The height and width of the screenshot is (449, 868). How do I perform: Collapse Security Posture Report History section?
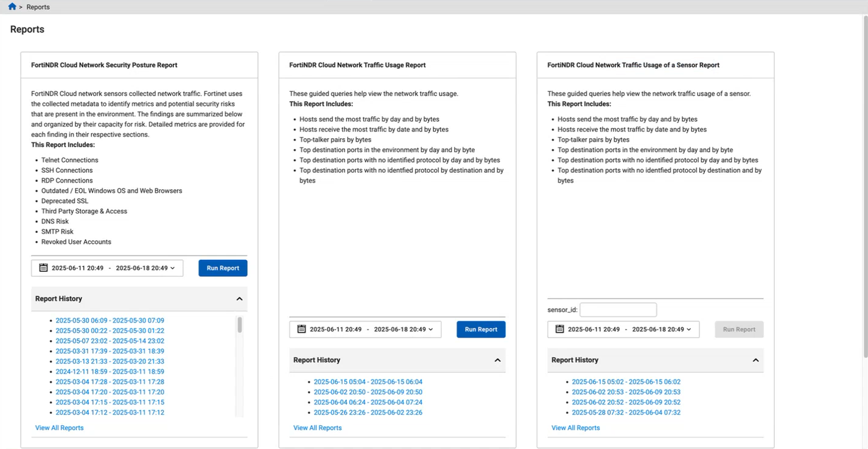tap(239, 299)
